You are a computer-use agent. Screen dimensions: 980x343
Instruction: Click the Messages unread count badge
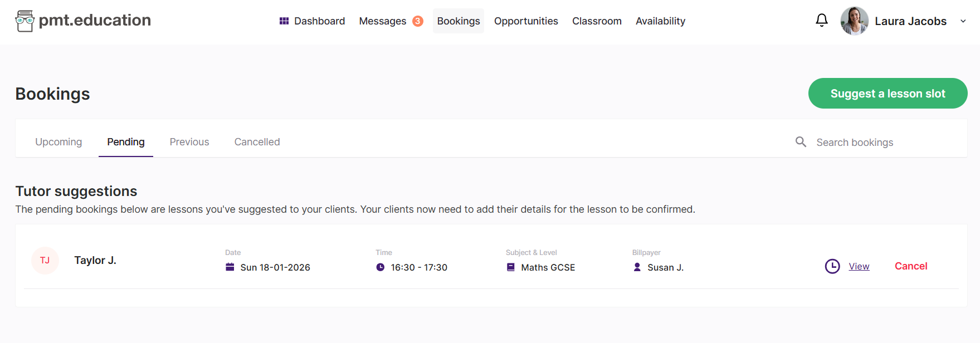point(418,21)
